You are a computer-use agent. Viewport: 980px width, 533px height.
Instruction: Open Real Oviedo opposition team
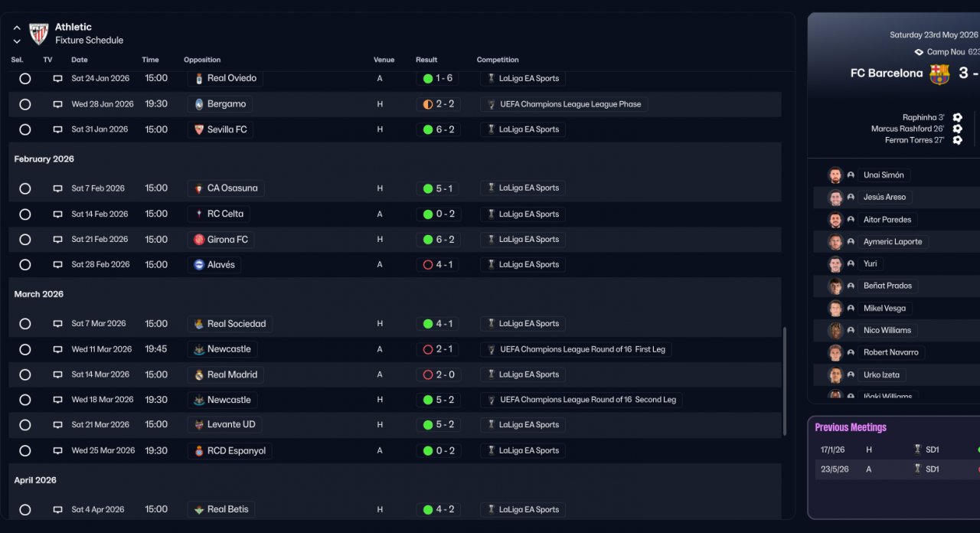point(225,78)
